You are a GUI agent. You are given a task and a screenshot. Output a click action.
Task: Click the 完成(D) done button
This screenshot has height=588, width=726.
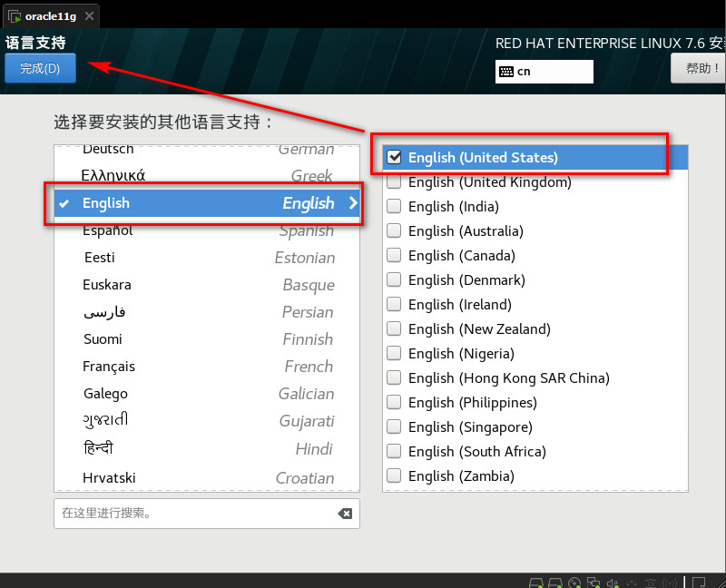tap(40, 68)
